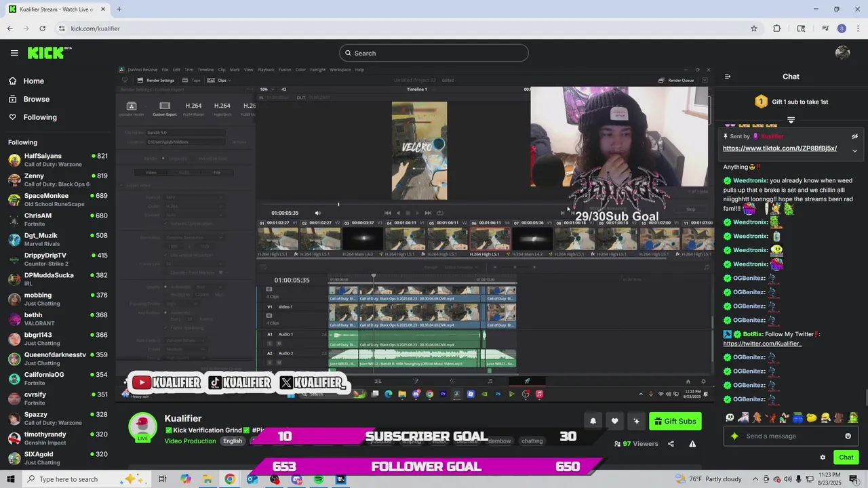868x488 pixels.
Task: Click the Windows Start button
Action: coord(11,479)
